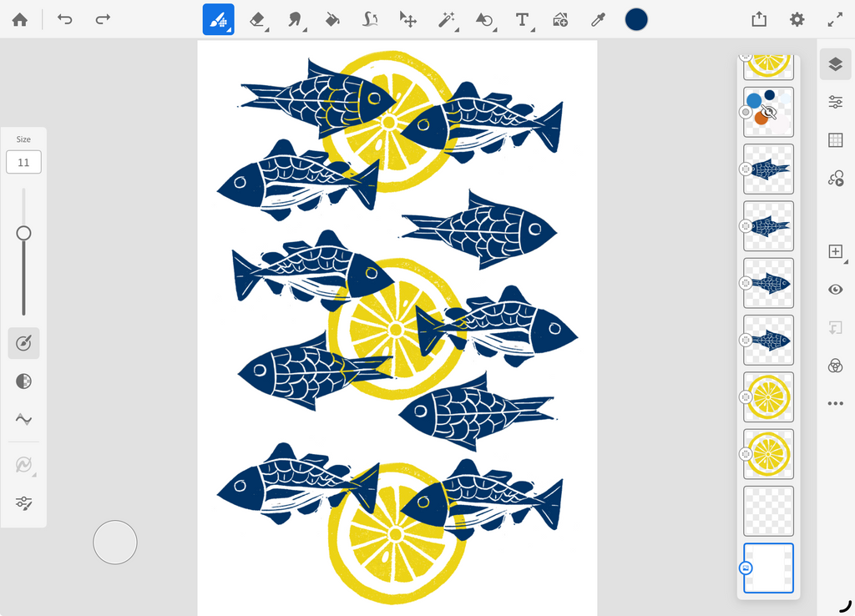Open the layer Appearance blend icon
The width and height of the screenshot is (855, 616).
(835, 366)
